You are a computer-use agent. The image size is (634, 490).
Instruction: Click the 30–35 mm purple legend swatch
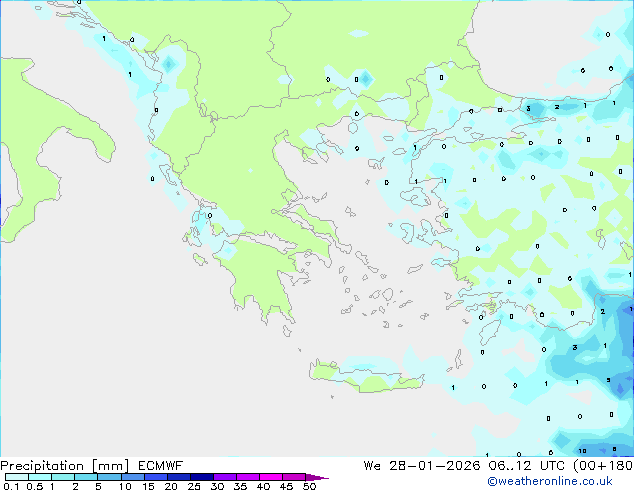tap(224, 477)
